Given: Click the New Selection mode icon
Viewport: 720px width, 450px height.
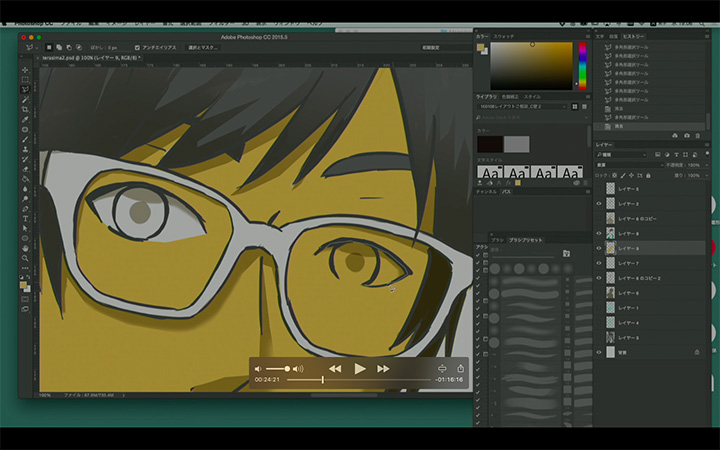Looking at the screenshot, I should (49, 47).
